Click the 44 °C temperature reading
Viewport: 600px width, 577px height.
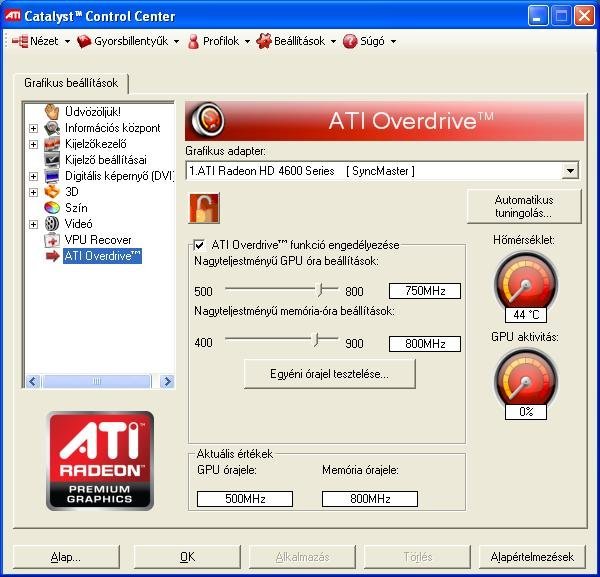(x=526, y=315)
